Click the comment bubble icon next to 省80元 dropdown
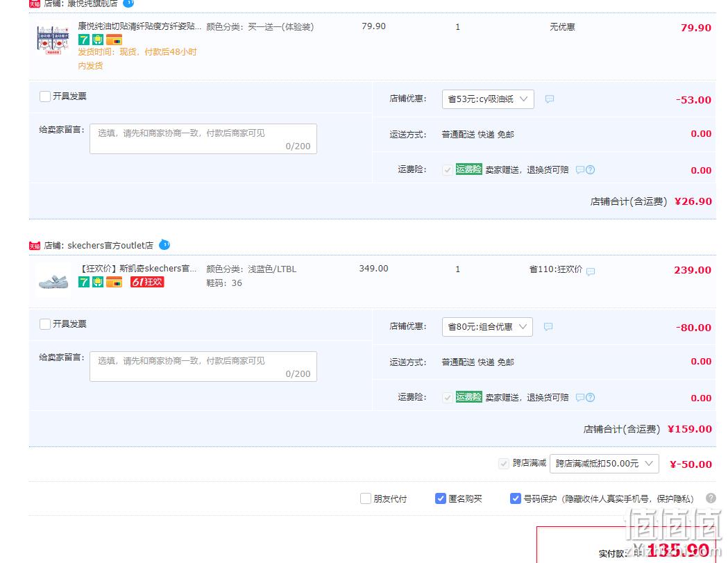 pos(548,326)
